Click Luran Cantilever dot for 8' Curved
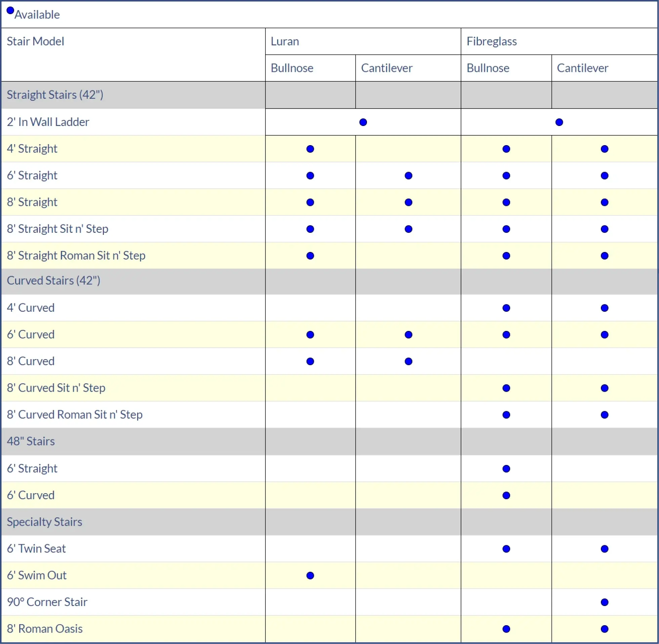Image resolution: width=659 pixels, height=644 pixels. tap(408, 361)
